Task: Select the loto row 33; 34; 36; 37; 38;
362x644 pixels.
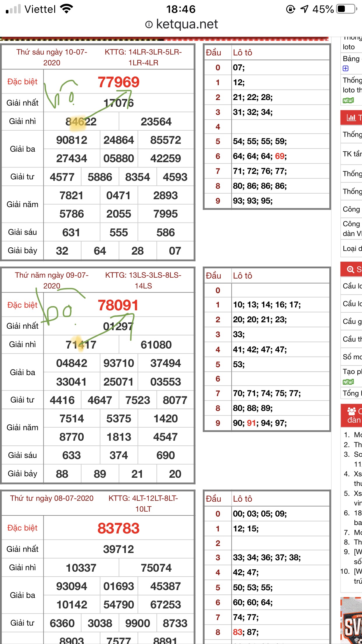Action: (267, 558)
